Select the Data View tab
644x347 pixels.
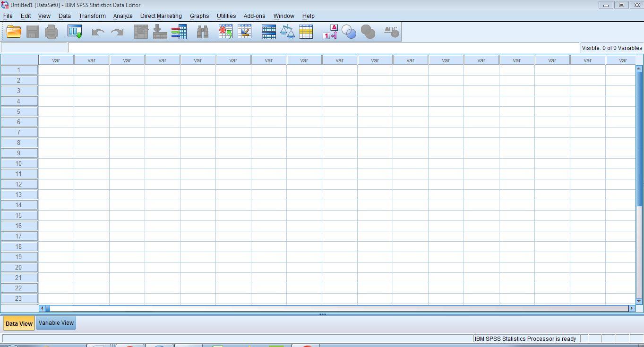(x=18, y=323)
